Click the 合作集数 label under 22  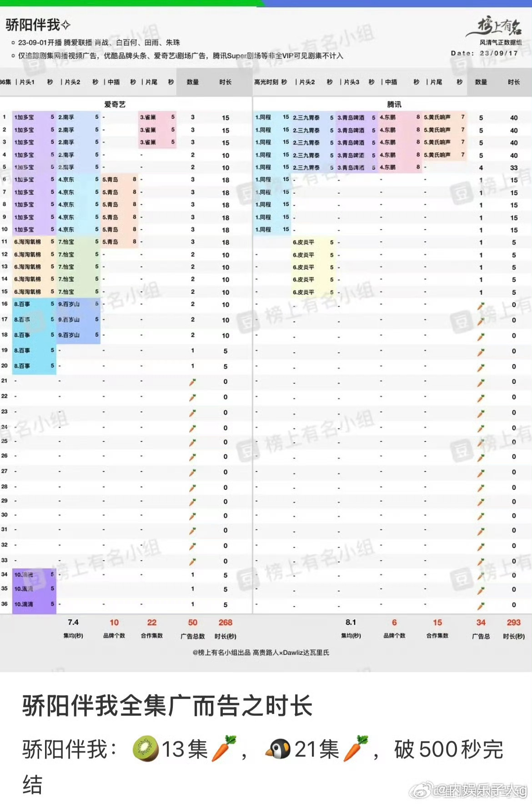point(152,636)
